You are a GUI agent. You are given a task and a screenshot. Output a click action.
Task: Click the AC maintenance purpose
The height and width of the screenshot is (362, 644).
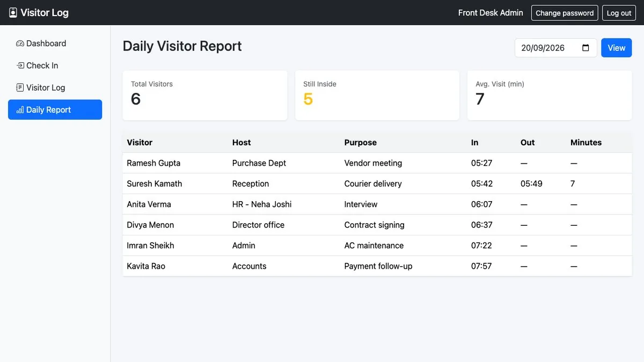[x=374, y=246]
